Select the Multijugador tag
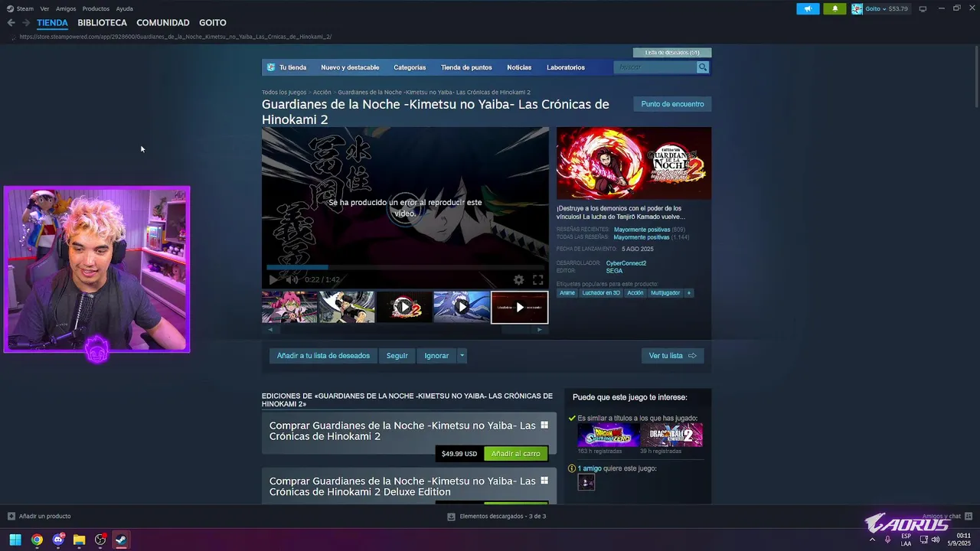This screenshot has width=980, height=551. (x=665, y=293)
